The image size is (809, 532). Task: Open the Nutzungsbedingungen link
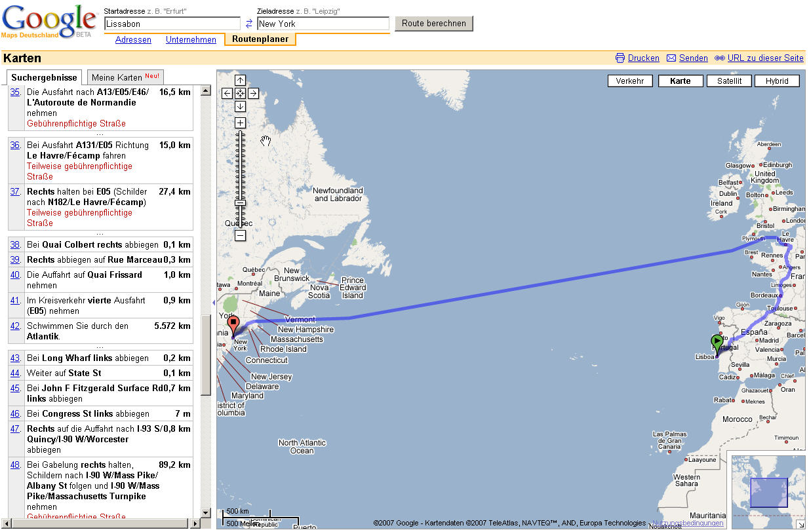pos(688,523)
